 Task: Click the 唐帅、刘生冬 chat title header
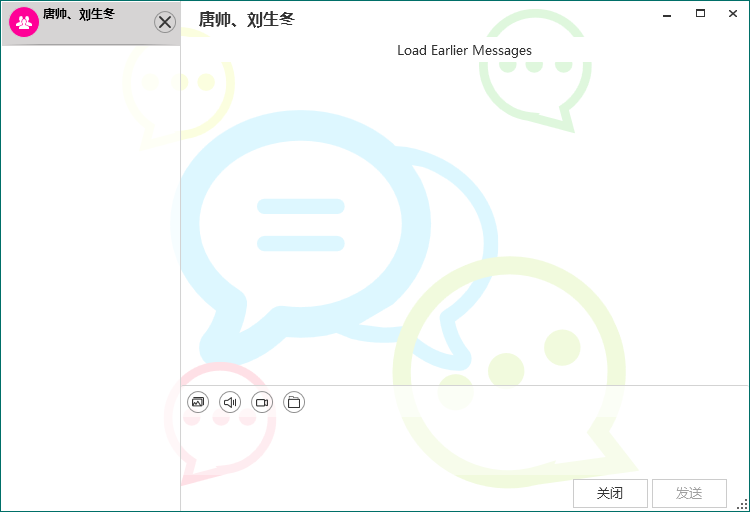tap(246, 19)
